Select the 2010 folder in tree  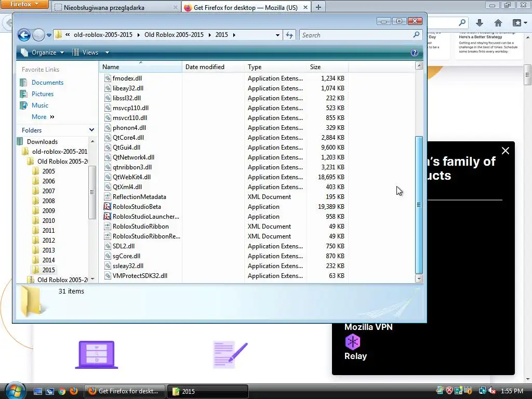[48, 220]
